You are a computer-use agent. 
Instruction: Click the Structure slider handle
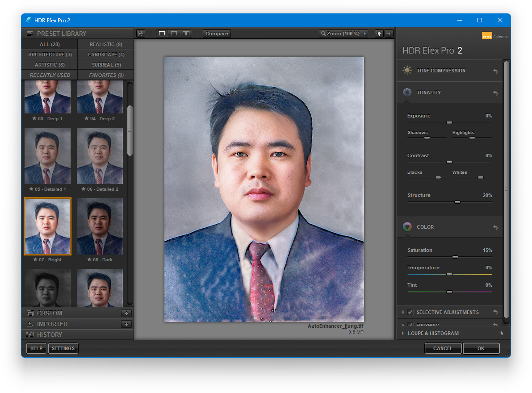pyautogui.click(x=457, y=202)
